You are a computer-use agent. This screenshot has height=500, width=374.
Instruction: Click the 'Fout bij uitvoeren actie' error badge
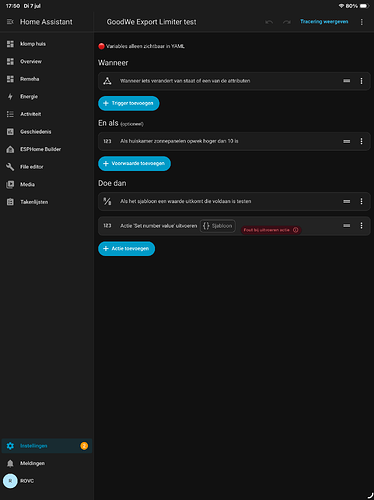coord(271,230)
